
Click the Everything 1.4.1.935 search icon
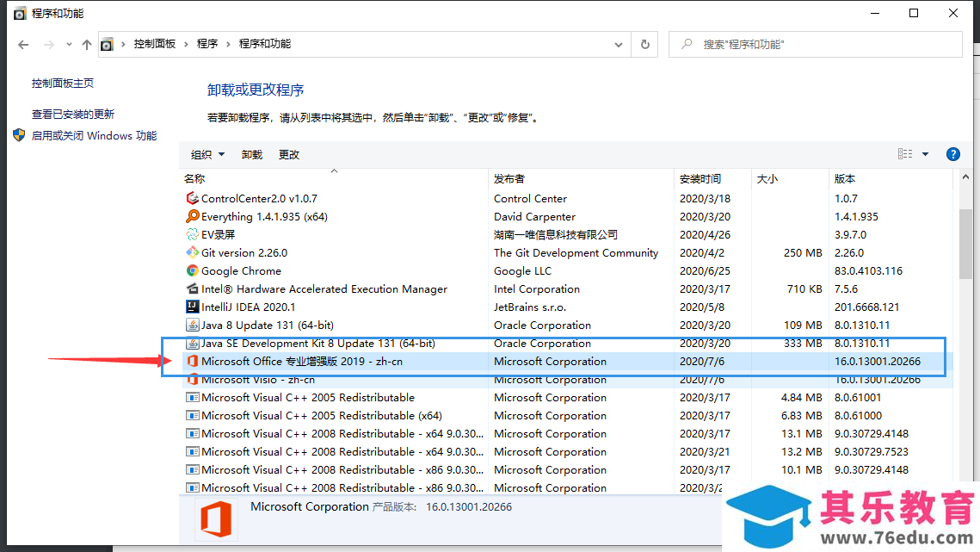coord(193,216)
